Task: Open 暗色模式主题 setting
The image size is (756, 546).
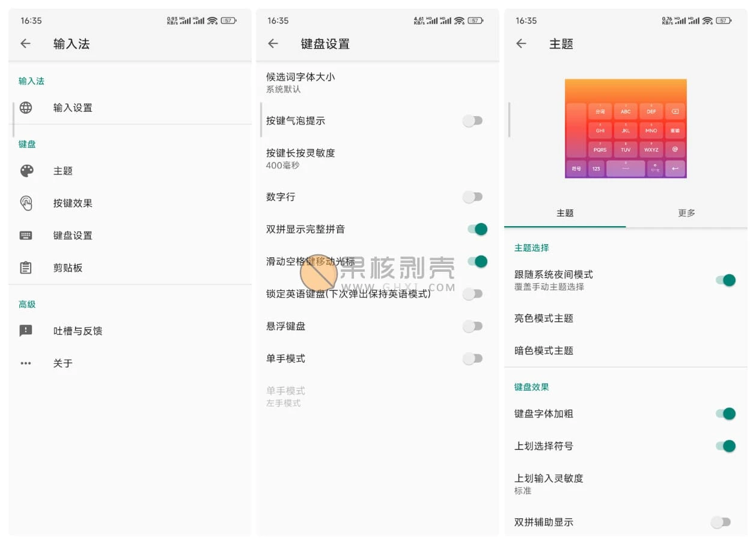Action: click(544, 351)
